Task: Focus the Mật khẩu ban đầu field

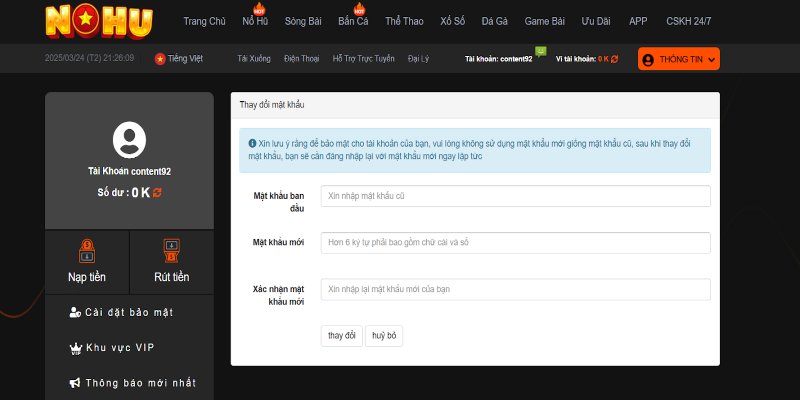Action: tap(515, 196)
